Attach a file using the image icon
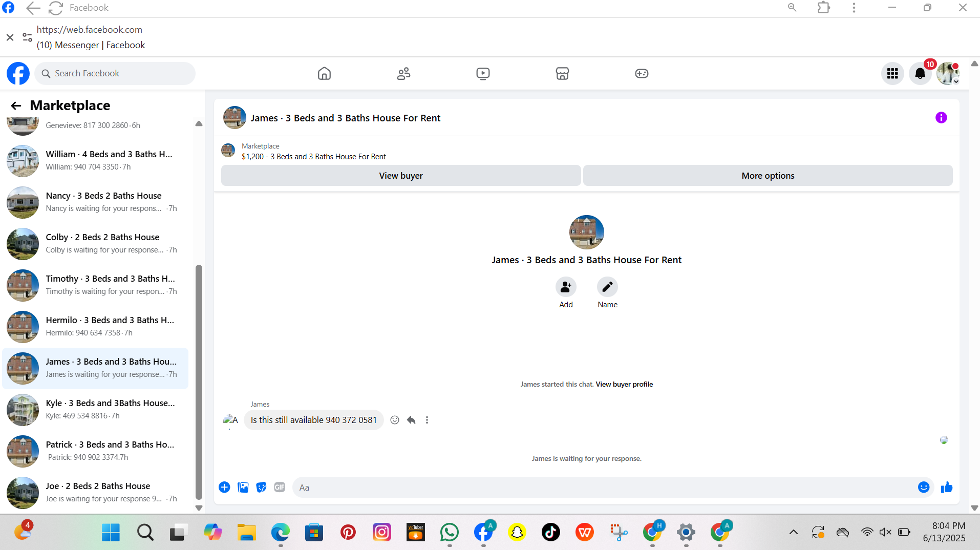The width and height of the screenshot is (980, 550). 243,487
